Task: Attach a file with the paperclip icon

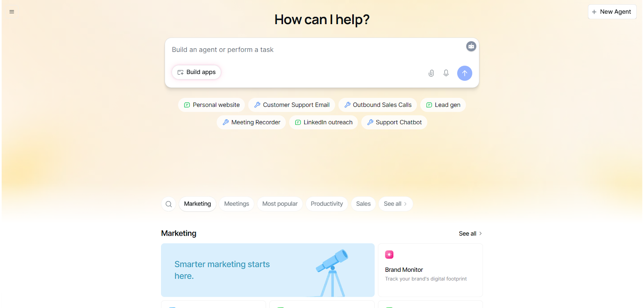Action: coord(431,73)
